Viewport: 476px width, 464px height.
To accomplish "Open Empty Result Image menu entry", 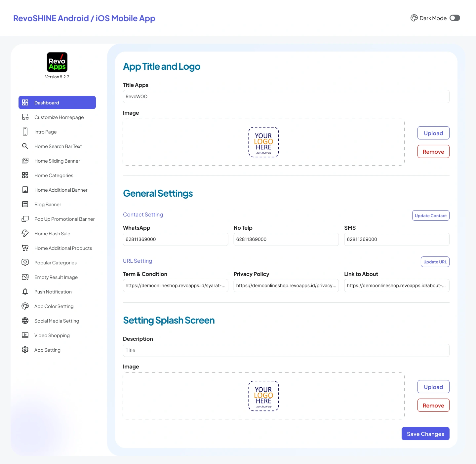I will (57, 277).
